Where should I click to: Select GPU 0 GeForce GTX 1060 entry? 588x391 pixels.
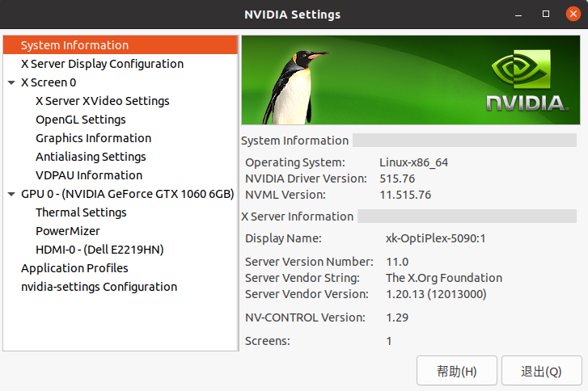point(127,194)
